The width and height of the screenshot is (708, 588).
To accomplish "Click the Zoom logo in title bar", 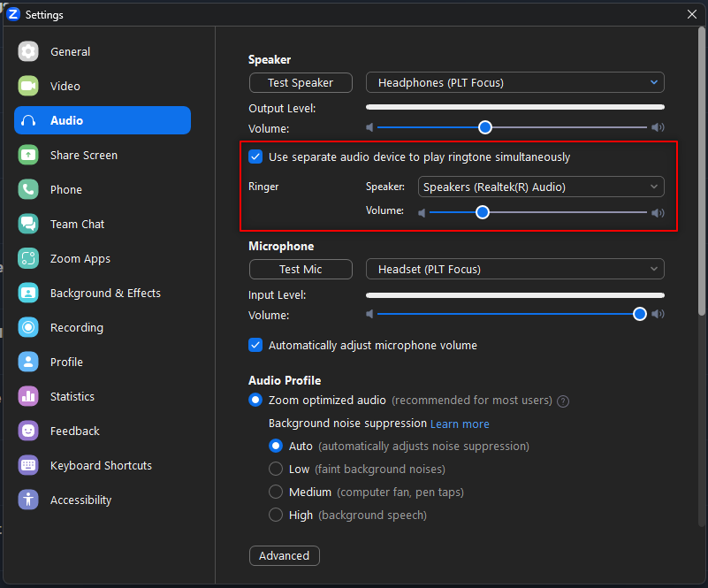I will click(x=13, y=14).
